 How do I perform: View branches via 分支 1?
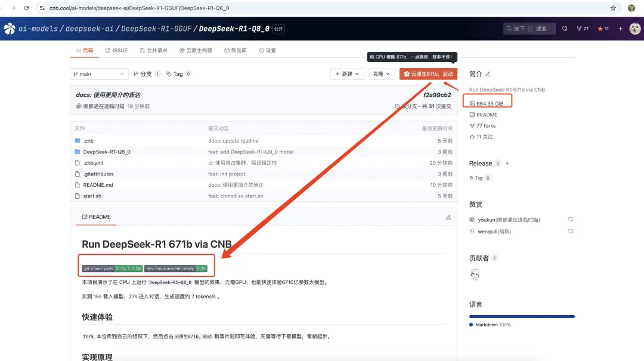(147, 74)
